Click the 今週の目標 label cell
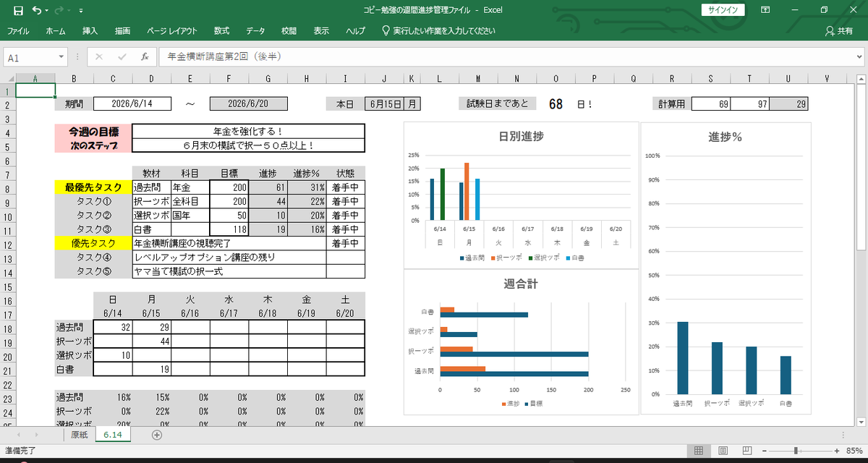Viewport: 868px width, 463px height. 93,132
